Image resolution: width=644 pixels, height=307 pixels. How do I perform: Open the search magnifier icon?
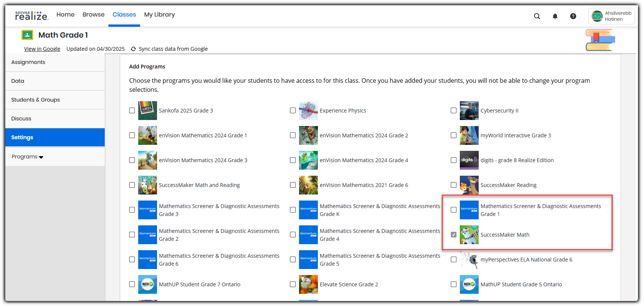pos(537,16)
